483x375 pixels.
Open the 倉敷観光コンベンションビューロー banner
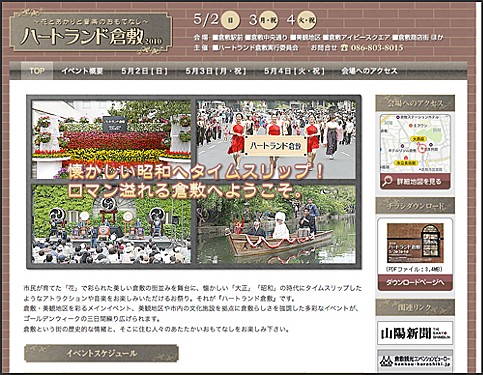415,361
